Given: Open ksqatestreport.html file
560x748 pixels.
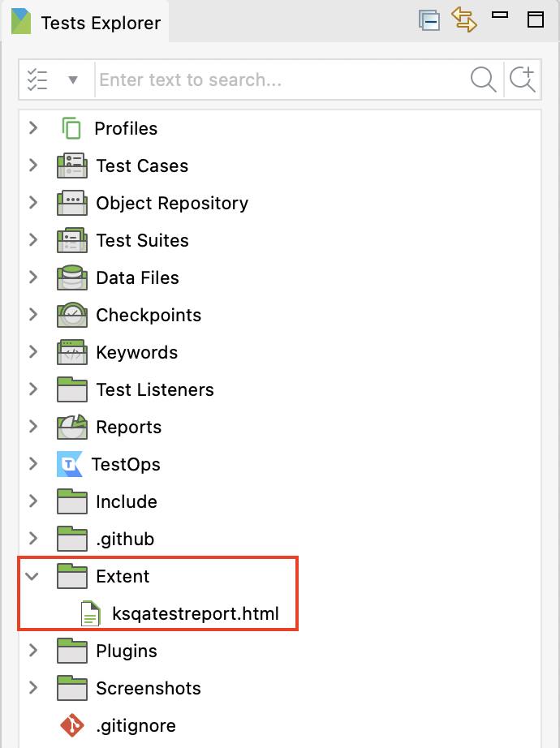Looking at the screenshot, I should (x=196, y=613).
